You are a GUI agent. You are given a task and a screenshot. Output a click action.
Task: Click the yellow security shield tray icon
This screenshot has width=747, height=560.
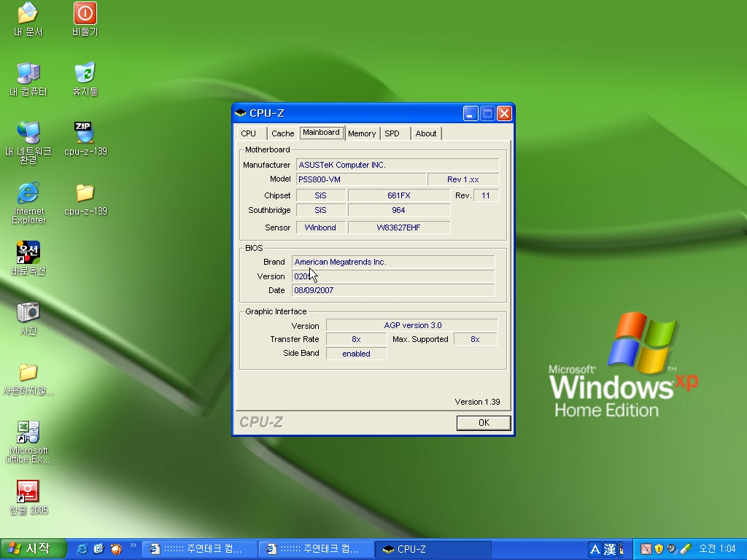(659, 549)
